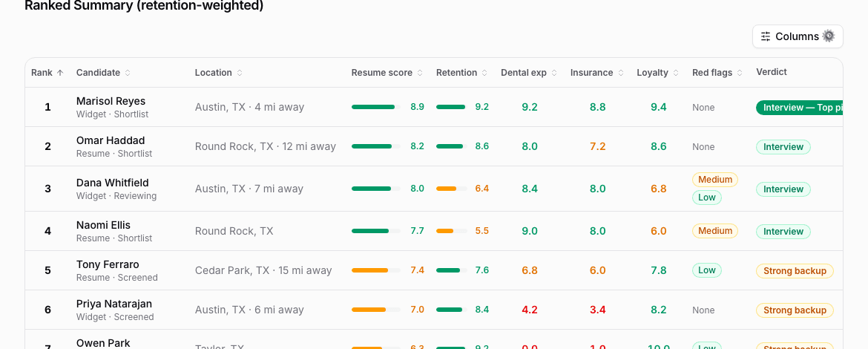Click Priya Natarajan's 4.2 dental exp score
Screen dimensions: 868x349
coord(529,310)
